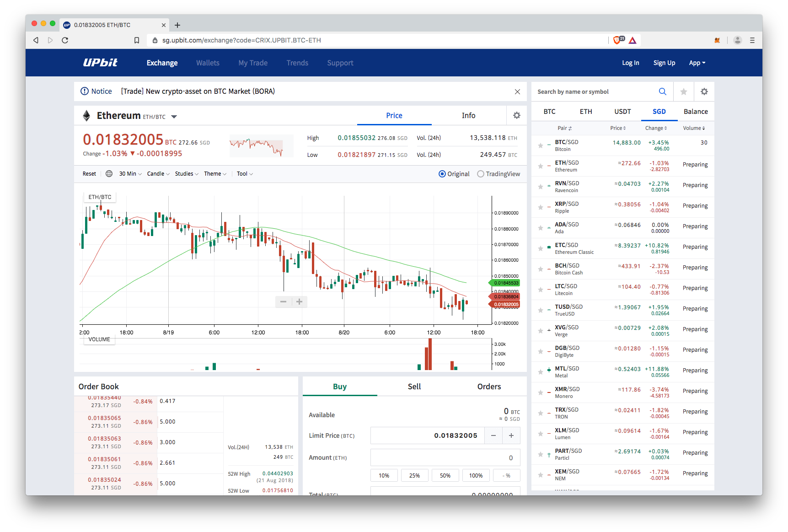The width and height of the screenshot is (788, 532).
Task: Switch to the Info tab
Action: tap(468, 115)
